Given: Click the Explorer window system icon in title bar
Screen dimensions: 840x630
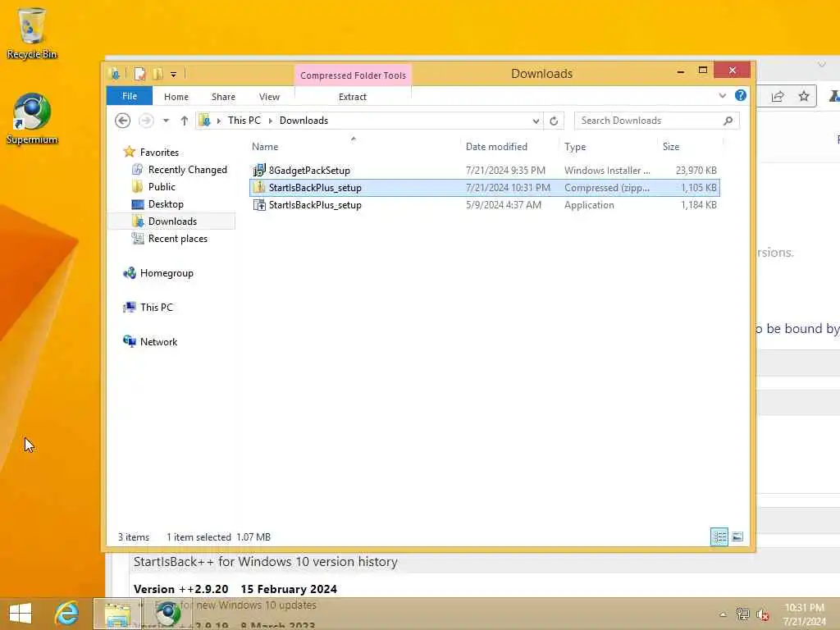Looking at the screenshot, I should coord(114,73).
